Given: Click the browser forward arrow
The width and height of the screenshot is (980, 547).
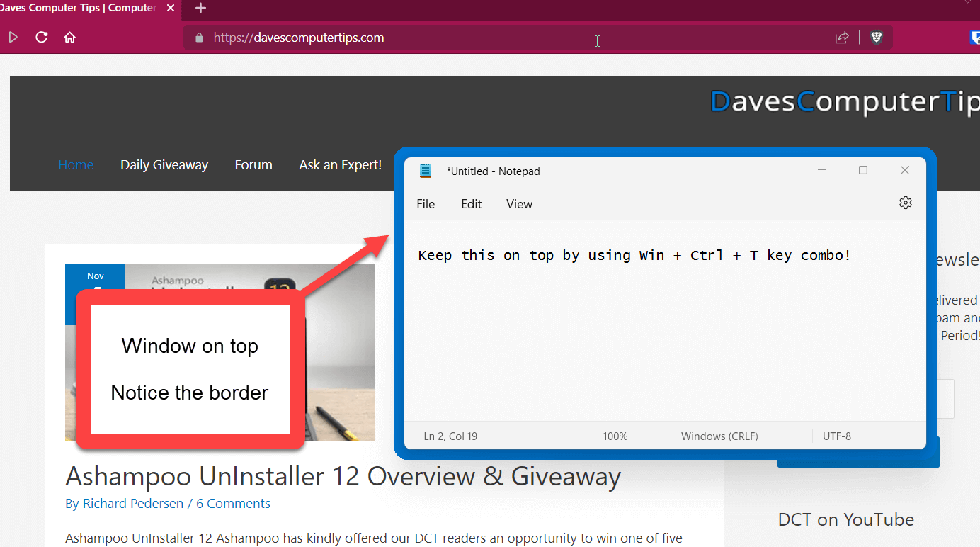Looking at the screenshot, I should [13, 38].
